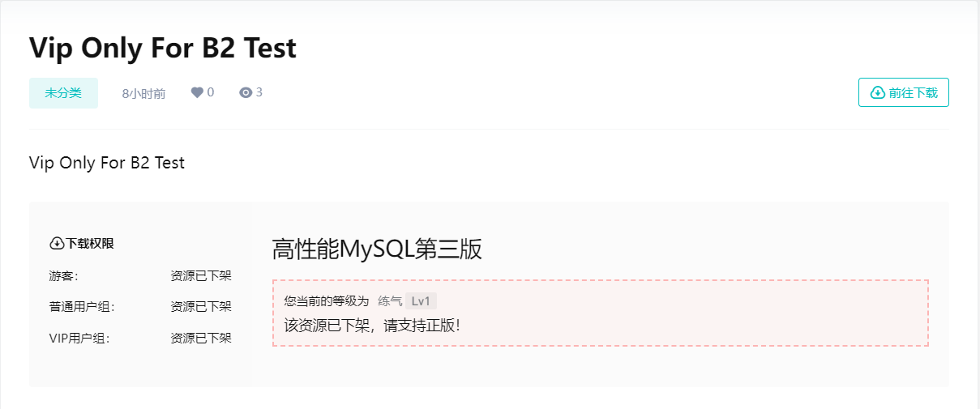Image resolution: width=980 pixels, height=409 pixels.
Task: Click the 下载权限 heading text
Action: pos(90,243)
